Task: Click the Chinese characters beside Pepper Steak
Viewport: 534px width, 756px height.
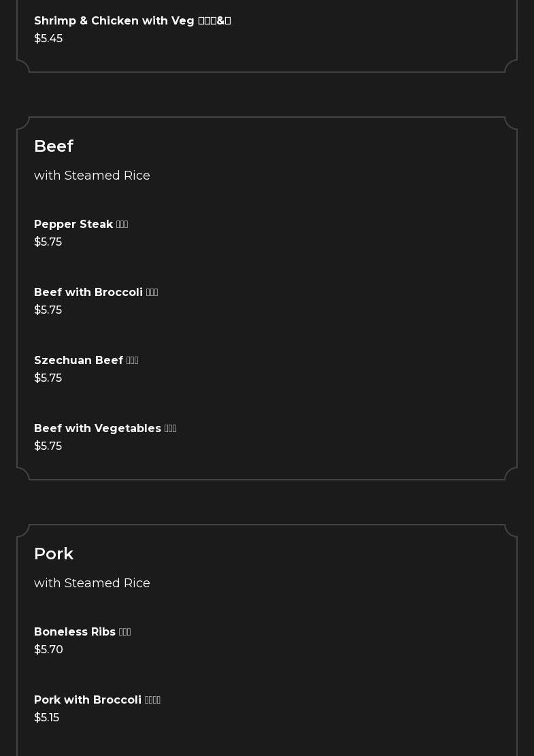Action: point(122,225)
